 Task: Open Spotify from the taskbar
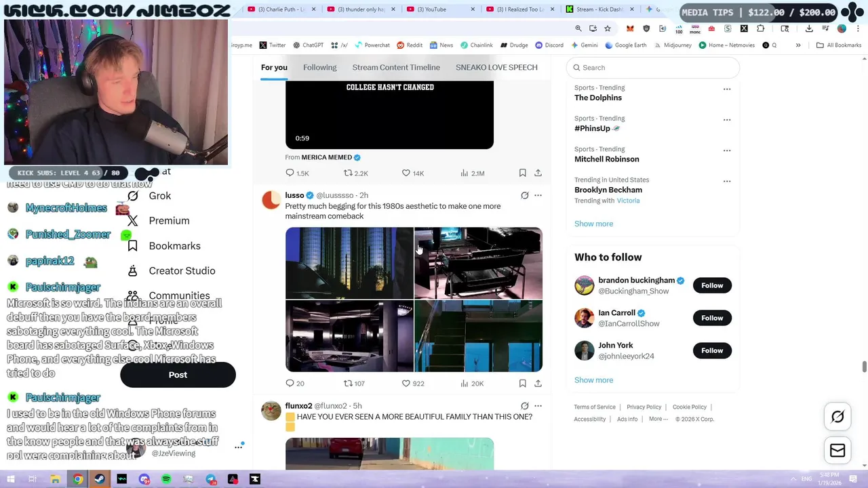166,479
